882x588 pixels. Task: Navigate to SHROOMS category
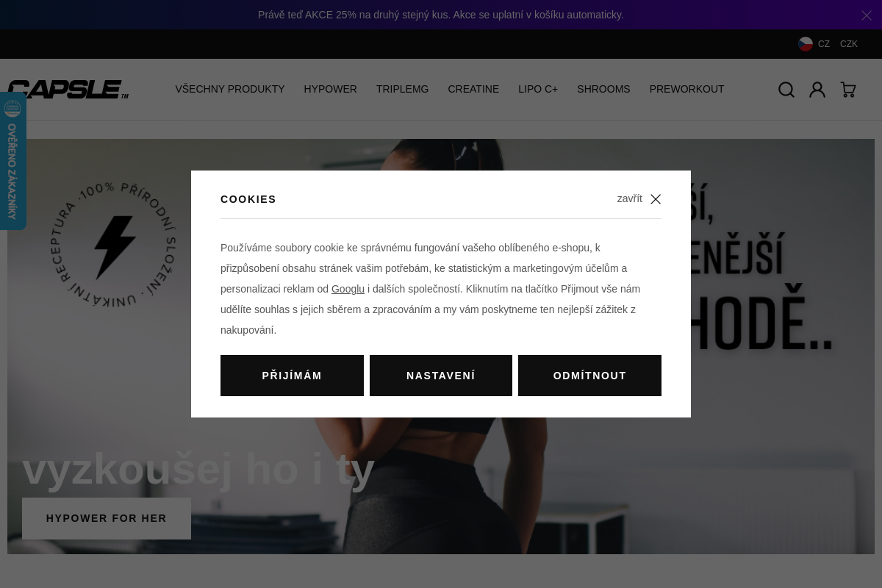click(x=603, y=89)
